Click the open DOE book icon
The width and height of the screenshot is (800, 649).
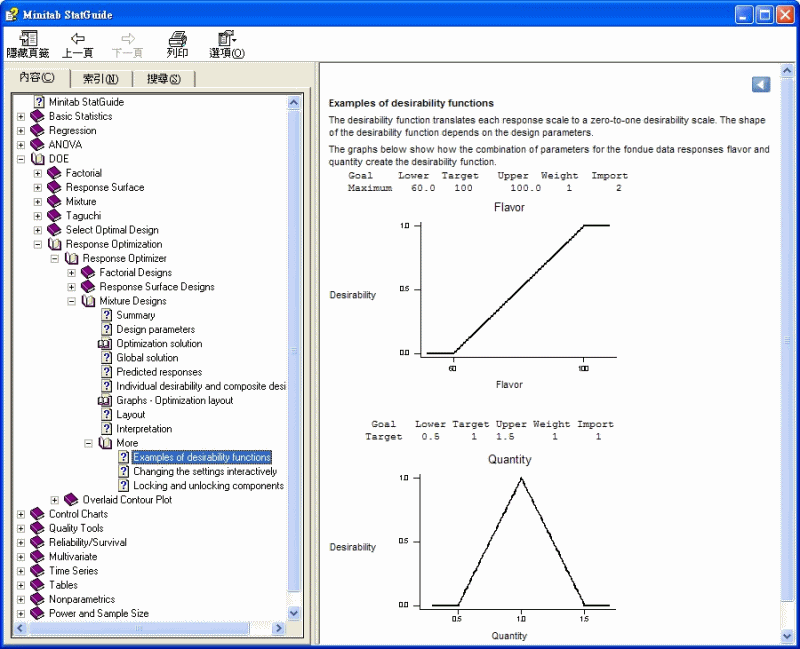(x=38, y=159)
